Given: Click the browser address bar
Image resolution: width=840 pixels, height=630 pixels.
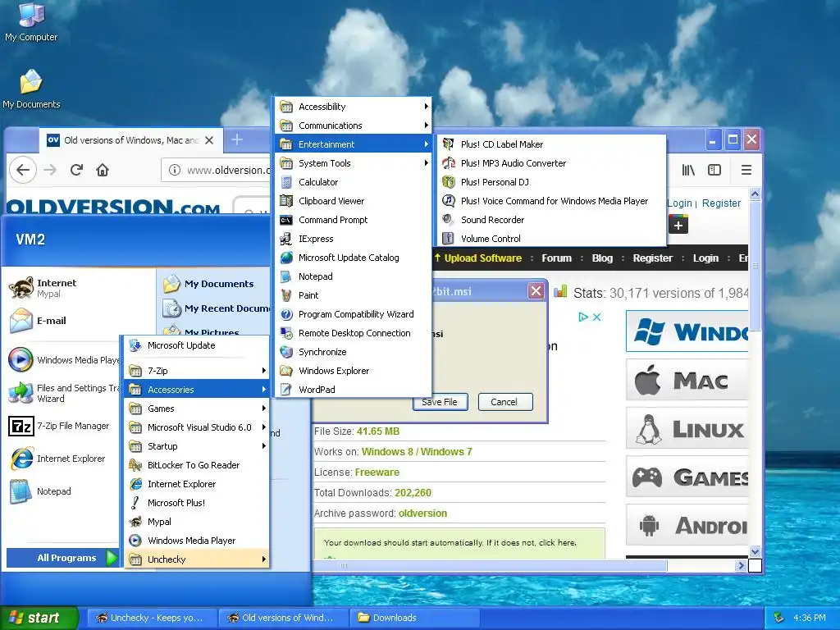Looking at the screenshot, I should click(217, 170).
